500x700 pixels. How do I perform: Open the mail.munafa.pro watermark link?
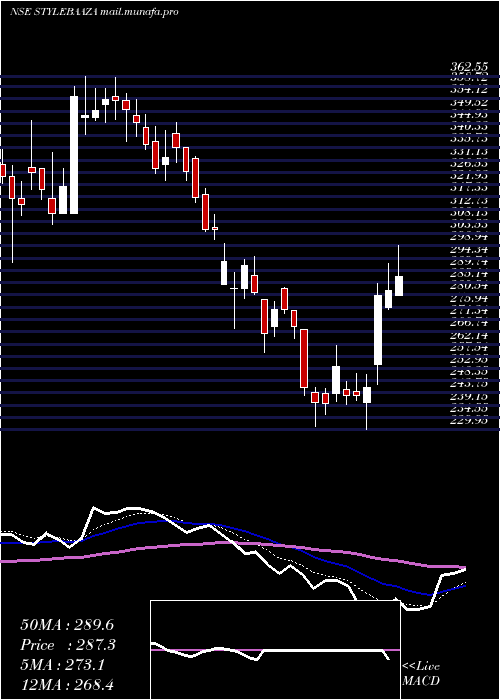tap(139, 12)
